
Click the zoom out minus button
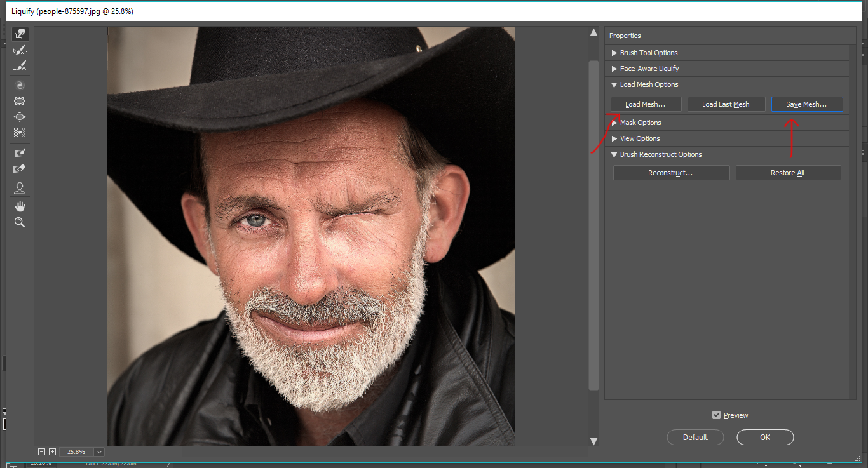42,451
